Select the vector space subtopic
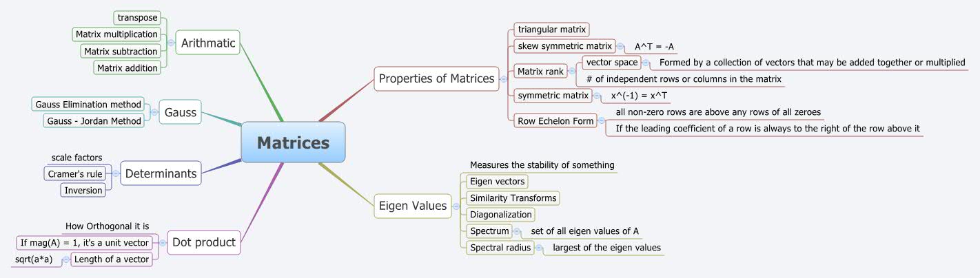This screenshot has width=980, height=278. [x=611, y=62]
